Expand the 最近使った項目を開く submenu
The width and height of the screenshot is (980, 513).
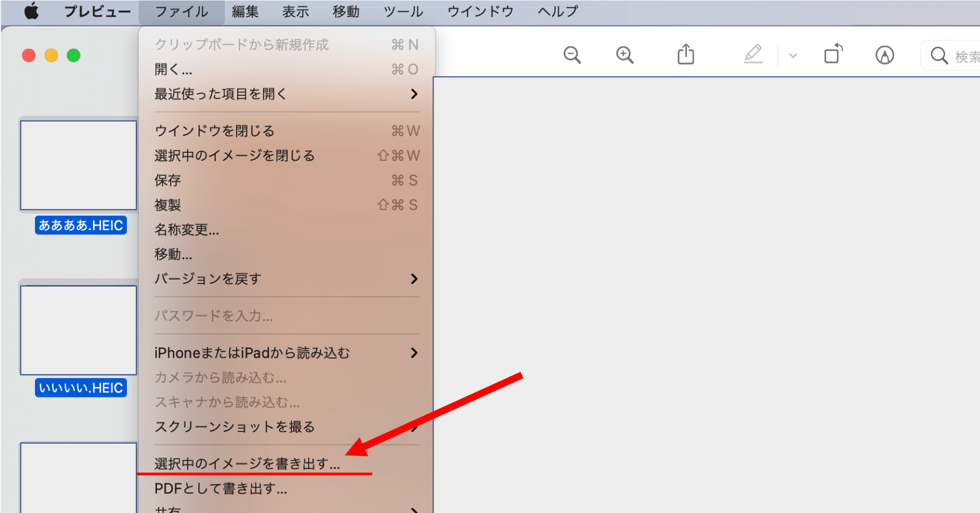[x=414, y=94]
